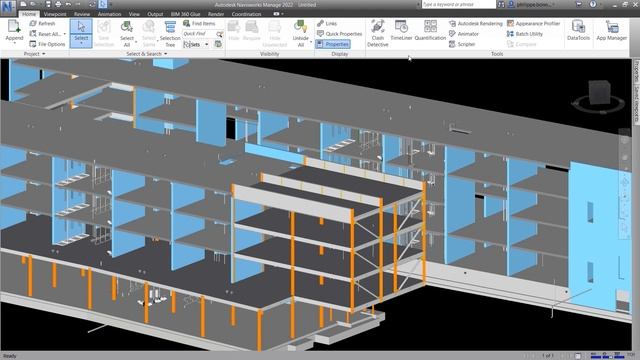Viewport: 640px width, 360px height.
Task: Click the Hide Unselected icon
Action: click(x=275, y=27)
